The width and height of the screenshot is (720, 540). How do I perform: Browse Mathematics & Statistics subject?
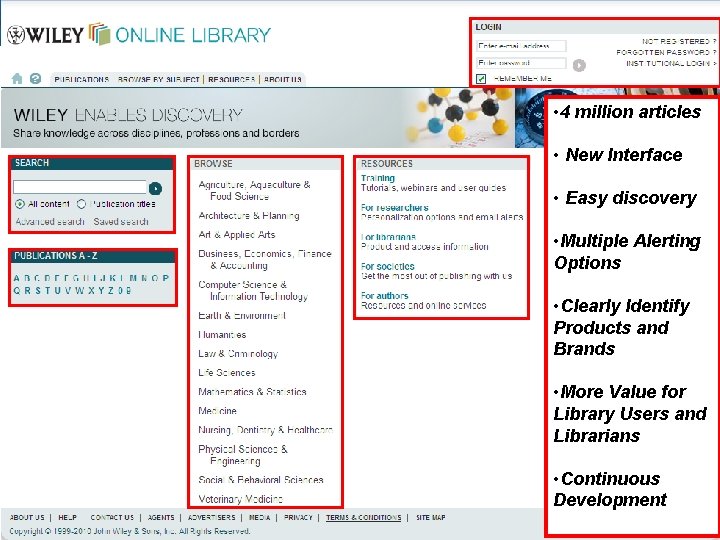(253, 392)
